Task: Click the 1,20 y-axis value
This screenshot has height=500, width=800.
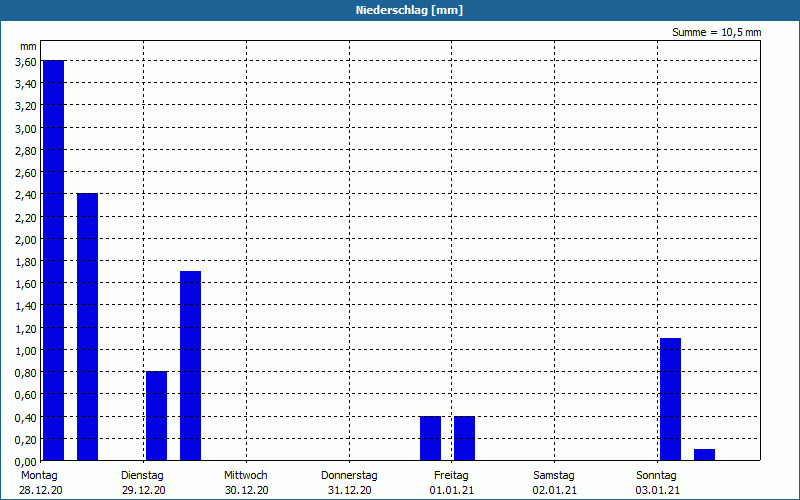Action: click(x=26, y=329)
